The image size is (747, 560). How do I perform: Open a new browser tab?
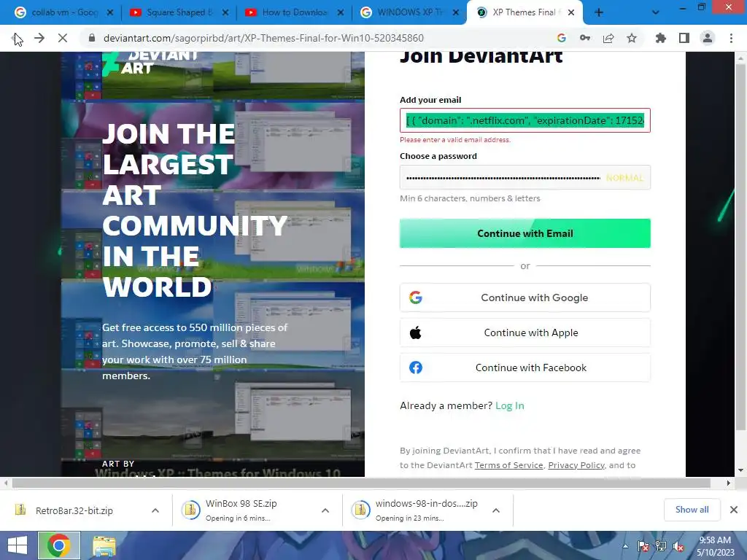pyautogui.click(x=599, y=13)
